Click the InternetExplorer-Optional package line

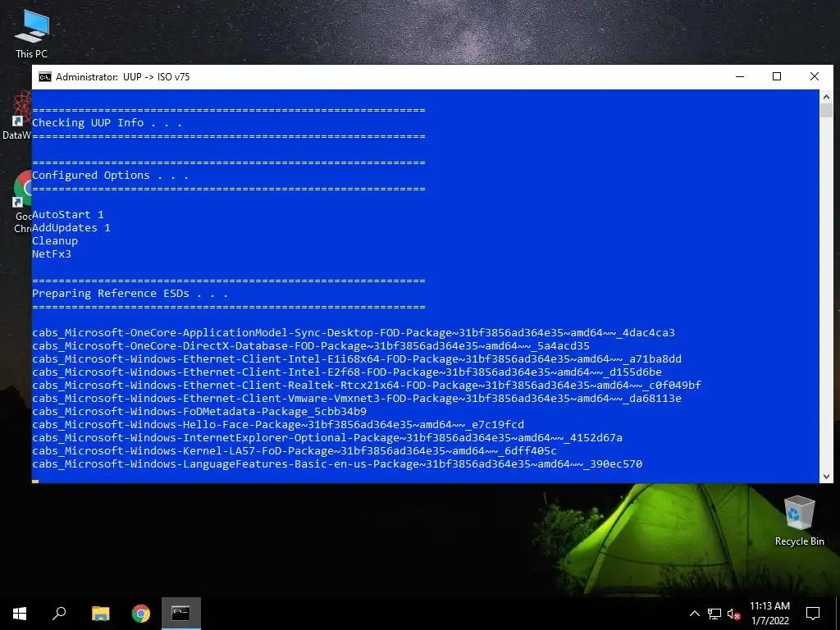[x=327, y=438]
